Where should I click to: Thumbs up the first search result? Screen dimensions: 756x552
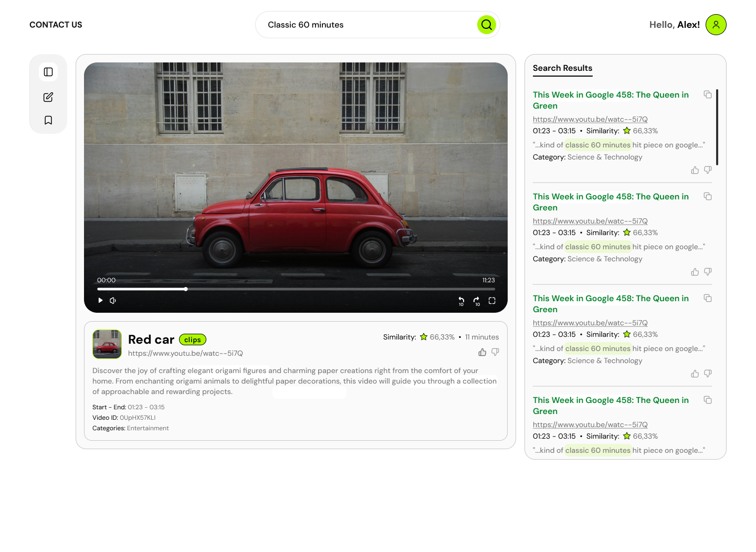coord(695,170)
